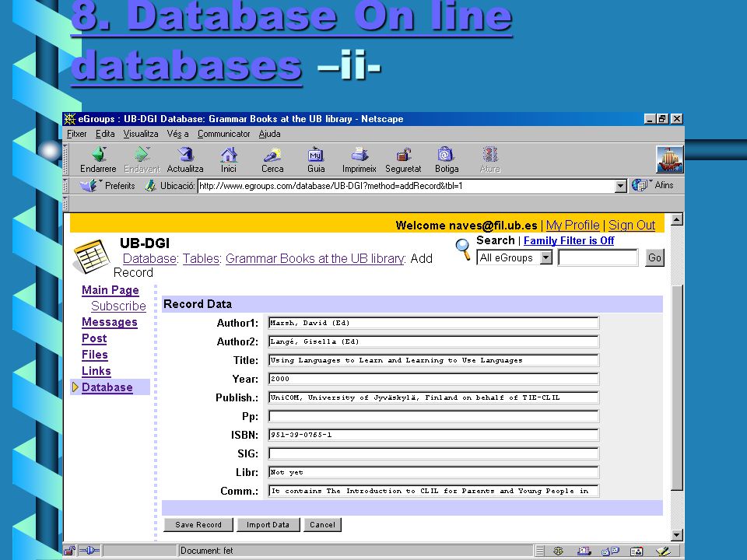Open the Cerca search flashlight icon
The image size is (747, 560).
[x=272, y=154]
